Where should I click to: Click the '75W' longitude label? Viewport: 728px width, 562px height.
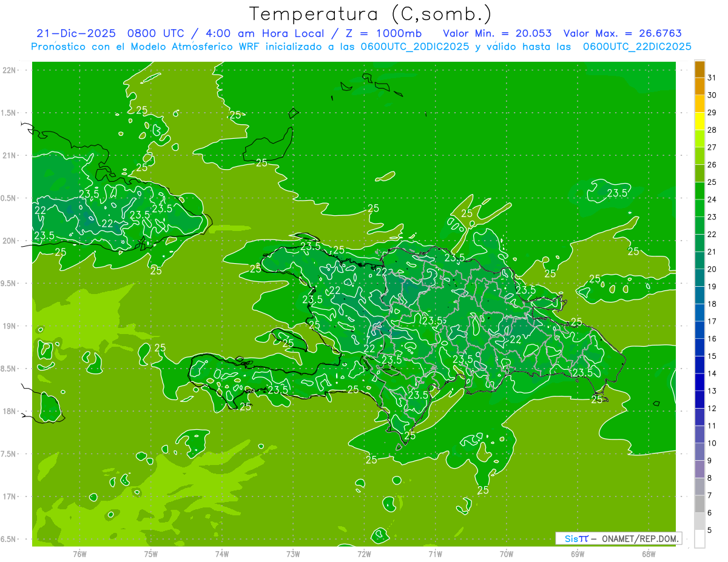point(151,554)
